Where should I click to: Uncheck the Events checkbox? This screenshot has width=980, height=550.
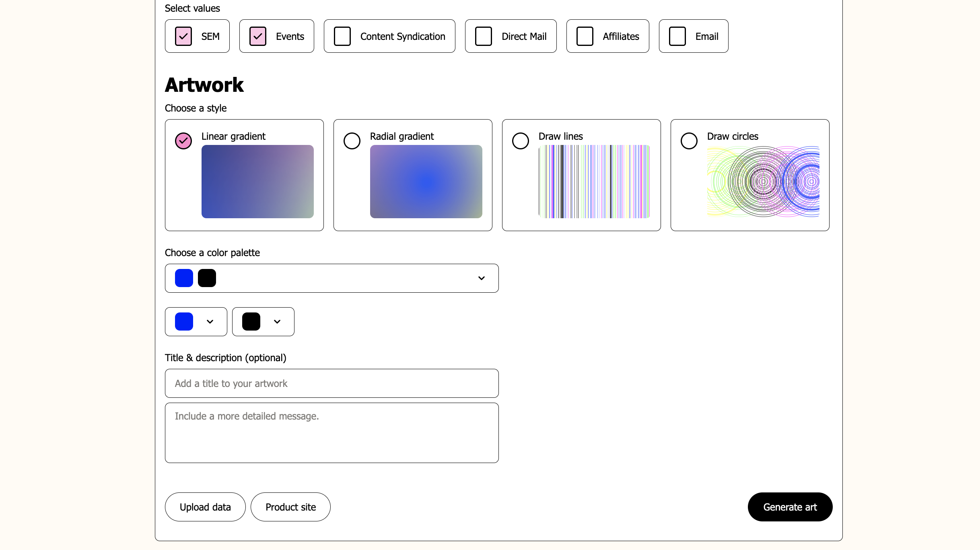click(258, 36)
